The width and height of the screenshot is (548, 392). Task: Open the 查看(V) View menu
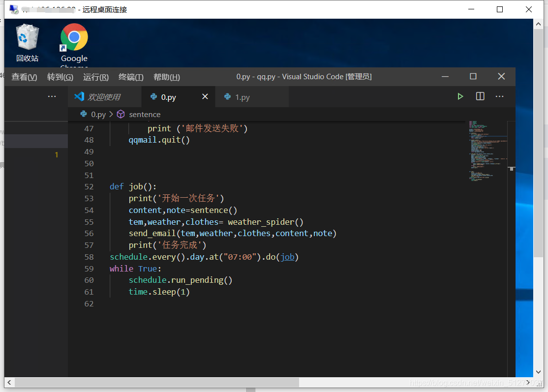tap(24, 77)
